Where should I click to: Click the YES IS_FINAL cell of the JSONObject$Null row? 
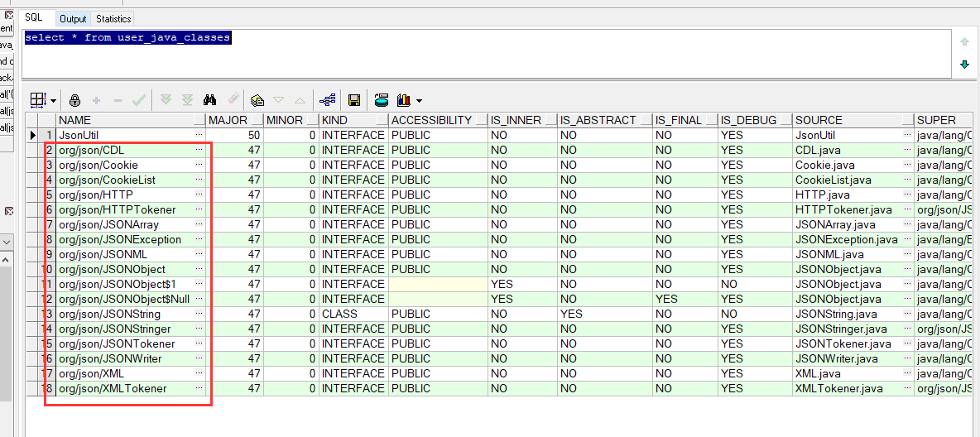pyautogui.click(x=685, y=299)
